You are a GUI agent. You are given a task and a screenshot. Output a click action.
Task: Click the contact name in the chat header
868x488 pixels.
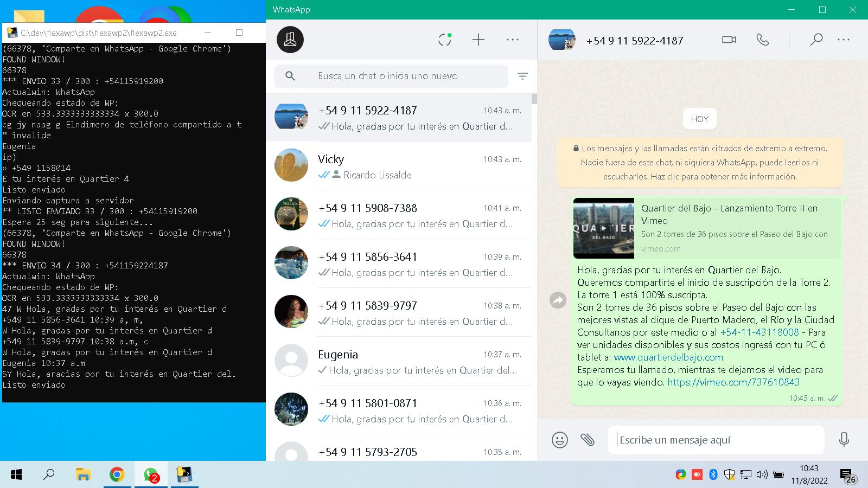point(635,41)
